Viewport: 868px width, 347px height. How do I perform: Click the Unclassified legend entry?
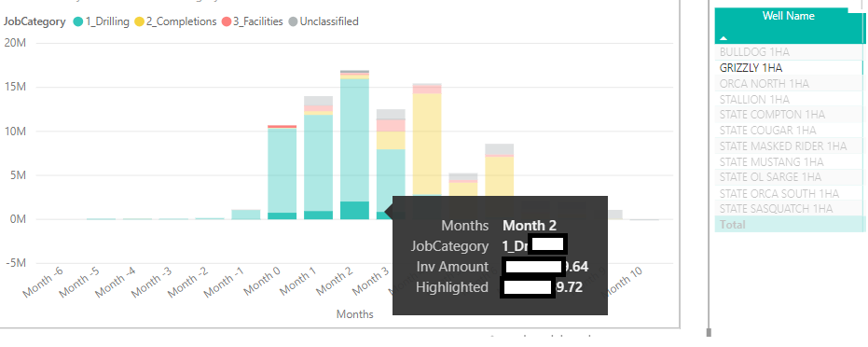coord(324,21)
